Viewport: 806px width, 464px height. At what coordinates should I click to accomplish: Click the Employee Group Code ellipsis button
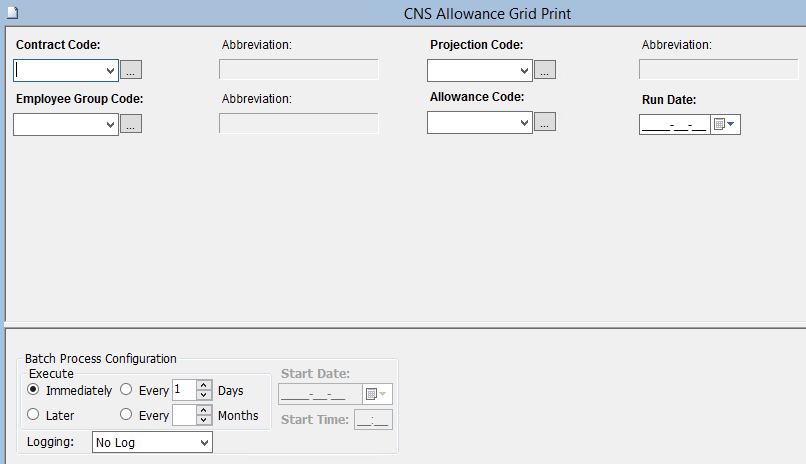pos(132,124)
